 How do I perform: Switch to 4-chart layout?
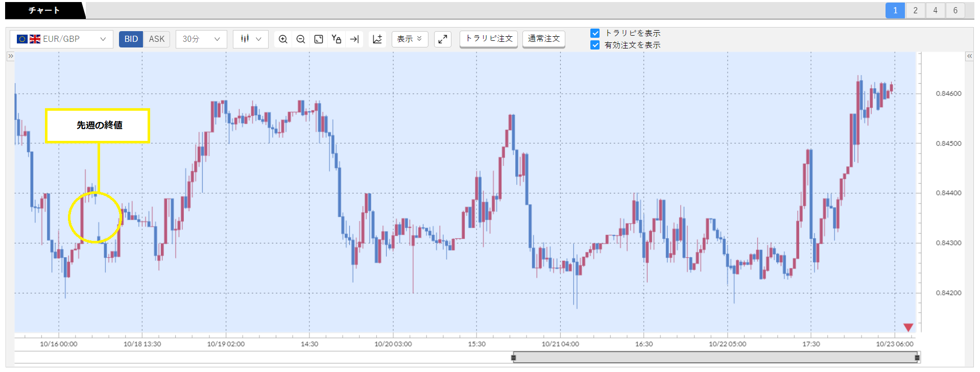tap(935, 10)
